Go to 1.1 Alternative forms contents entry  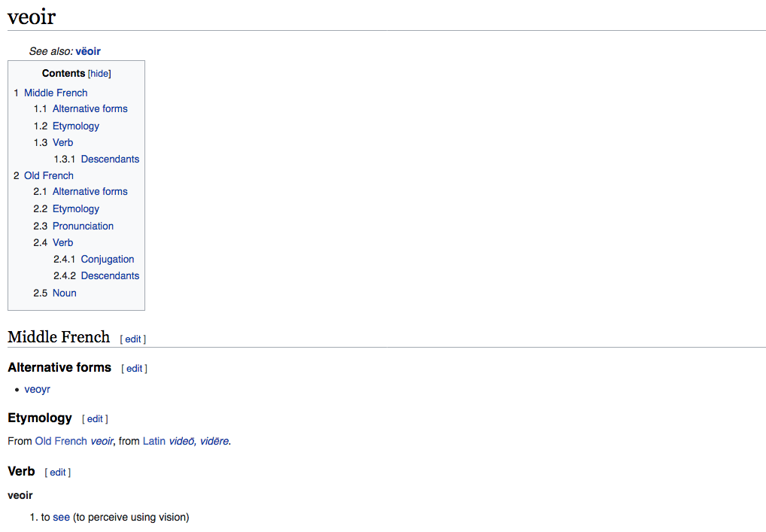coord(90,108)
